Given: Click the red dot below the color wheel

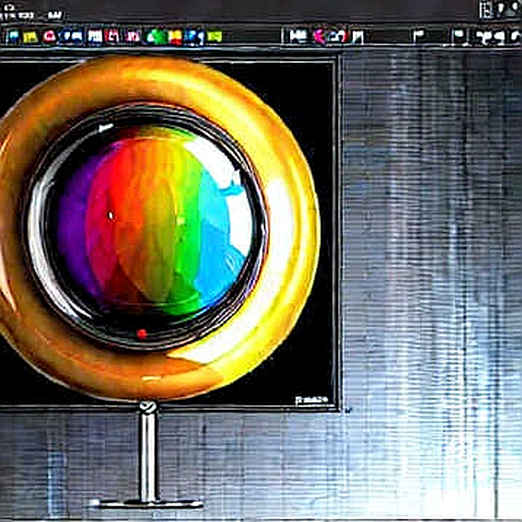Looking at the screenshot, I should (142, 333).
